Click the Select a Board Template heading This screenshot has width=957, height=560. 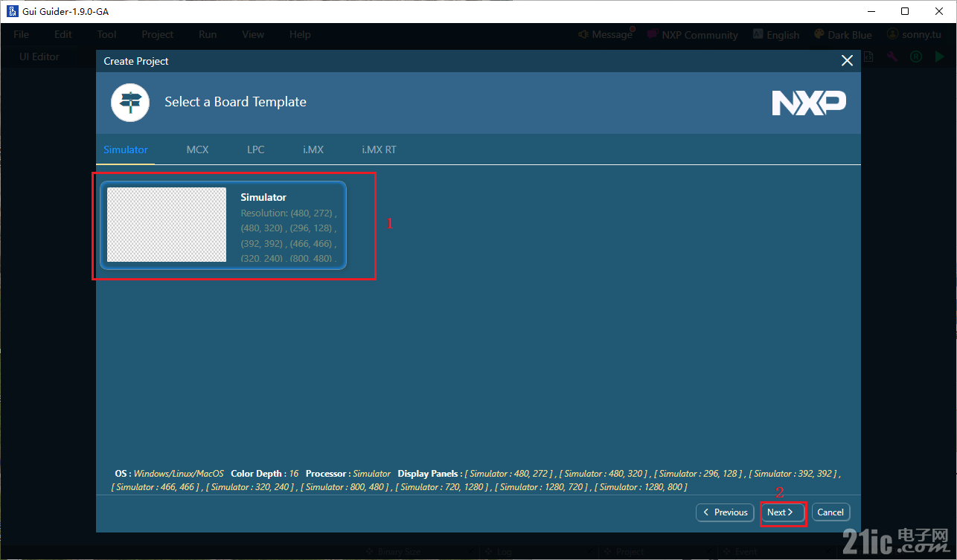click(235, 102)
